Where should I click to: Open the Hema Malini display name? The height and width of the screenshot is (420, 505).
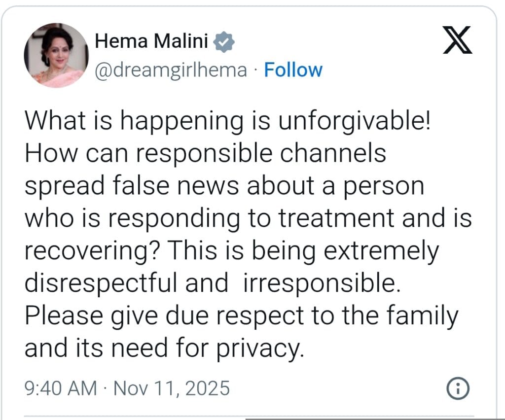[151, 42]
